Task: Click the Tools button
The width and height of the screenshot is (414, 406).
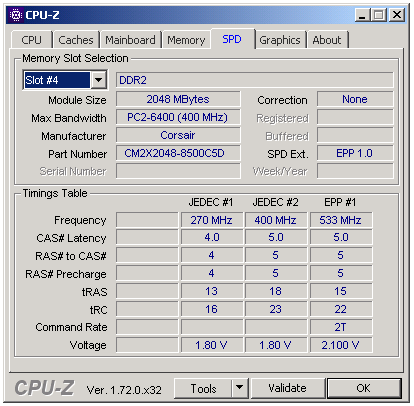Action: click(203, 388)
